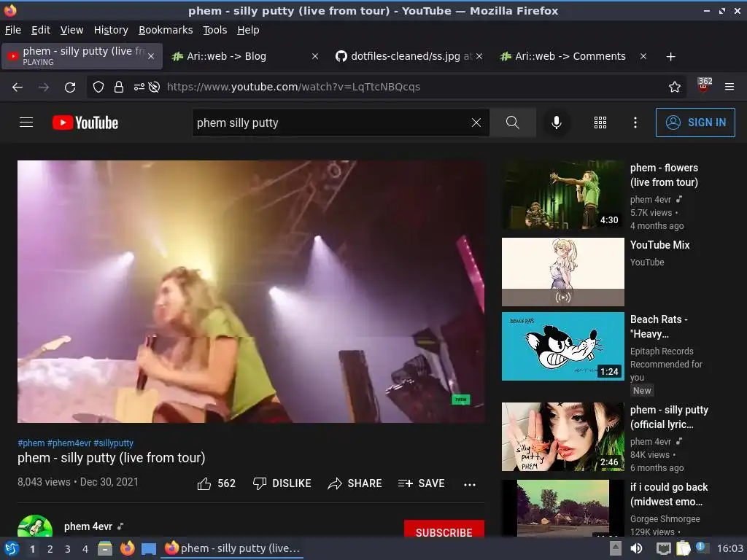Pause the playing video player
Viewport: 747px width, 560px height.
pos(251,292)
